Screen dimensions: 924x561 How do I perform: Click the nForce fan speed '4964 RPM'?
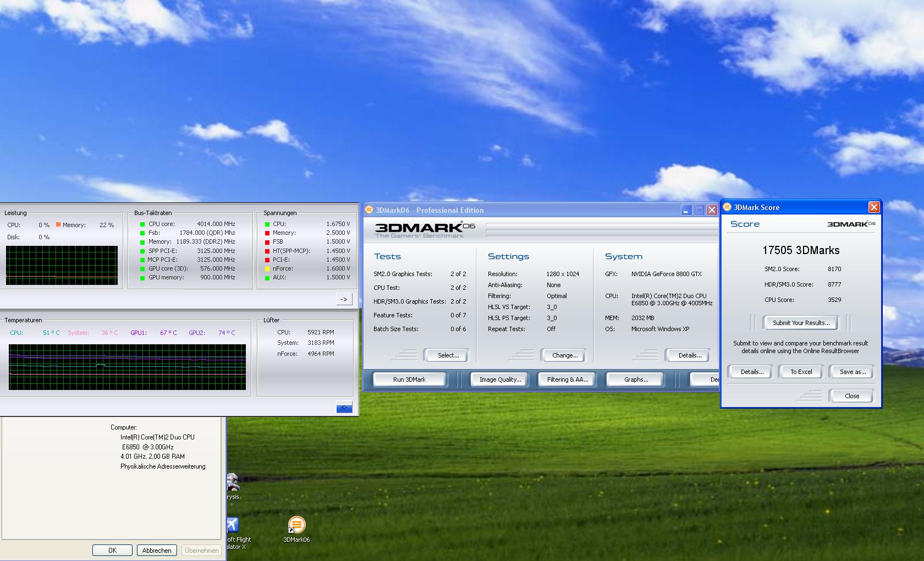pos(321,354)
